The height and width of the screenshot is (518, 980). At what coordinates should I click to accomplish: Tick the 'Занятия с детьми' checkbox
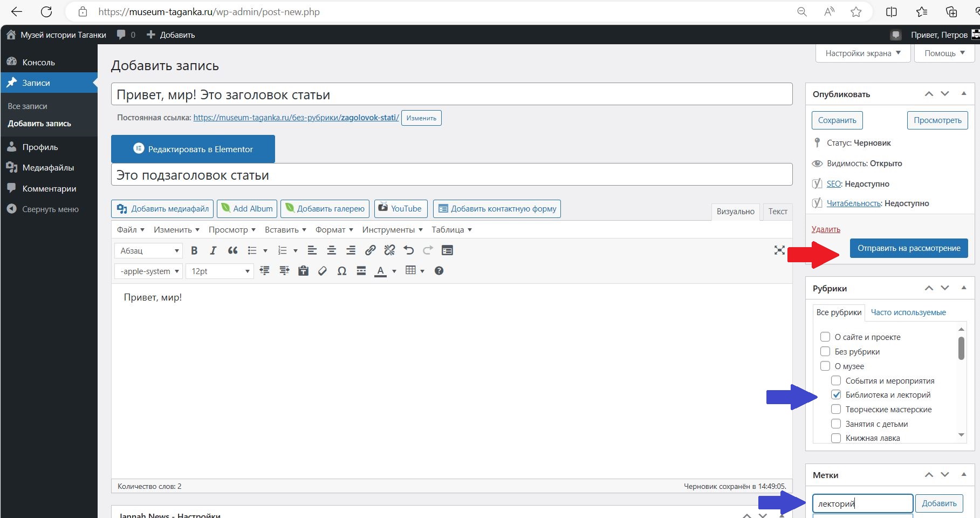[x=836, y=424]
